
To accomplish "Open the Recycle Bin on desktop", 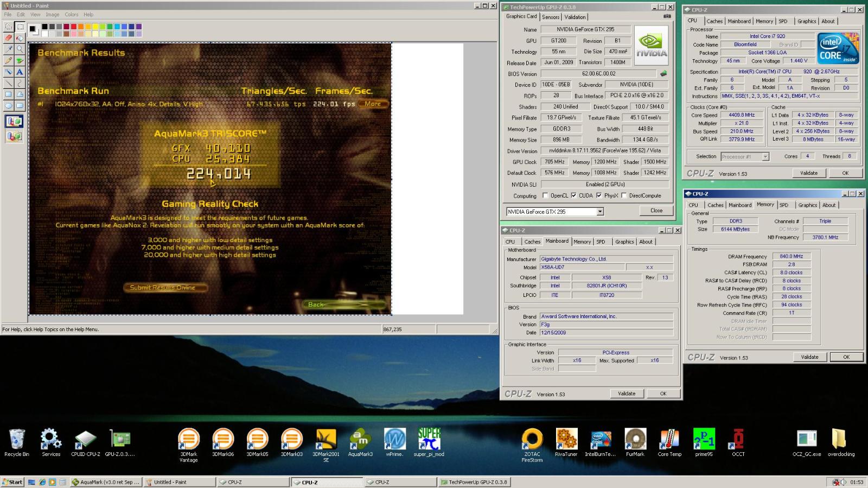I will pos(17,442).
